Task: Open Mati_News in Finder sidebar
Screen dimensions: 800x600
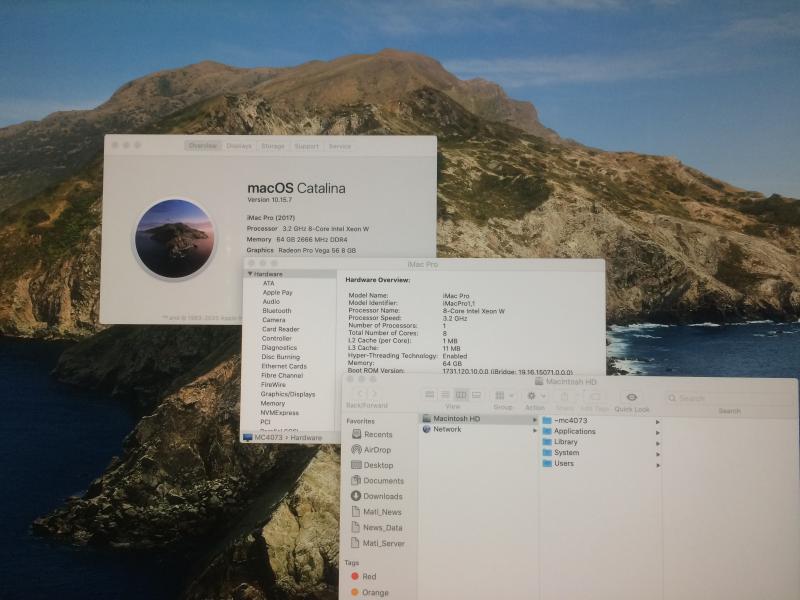Action: pyautogui.click(x=377, y=512)
